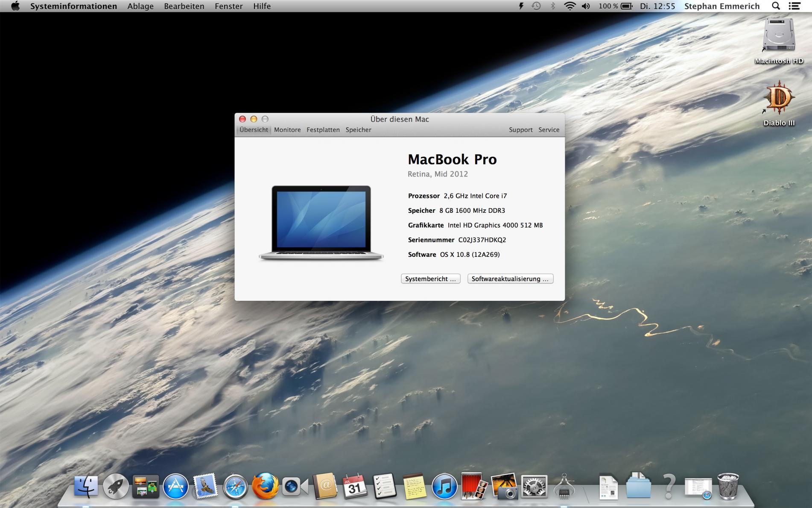Viewport: 812px width, 508px height.
Task: Open the Bearbeiten menu
Action: click(x=184, y=6)
